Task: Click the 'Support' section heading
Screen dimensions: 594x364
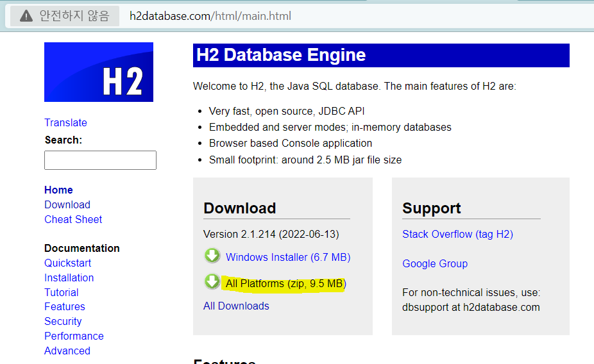Action: 432,208
